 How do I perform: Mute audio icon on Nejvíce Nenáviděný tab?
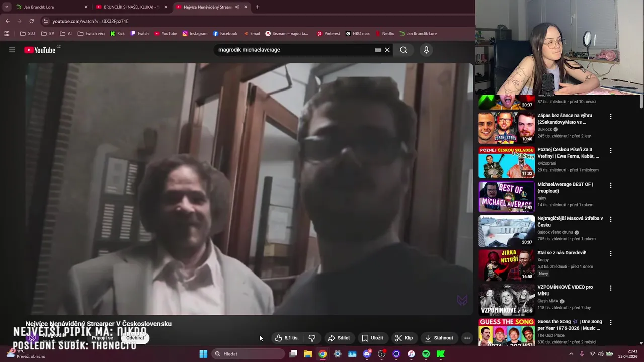(237, 7)
